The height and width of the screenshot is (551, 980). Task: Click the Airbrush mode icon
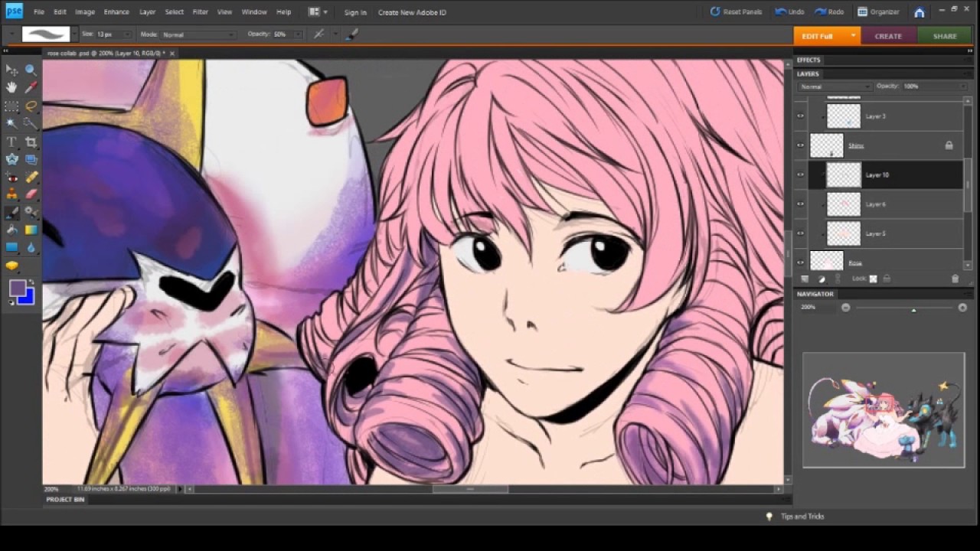(x=318, y=34)
